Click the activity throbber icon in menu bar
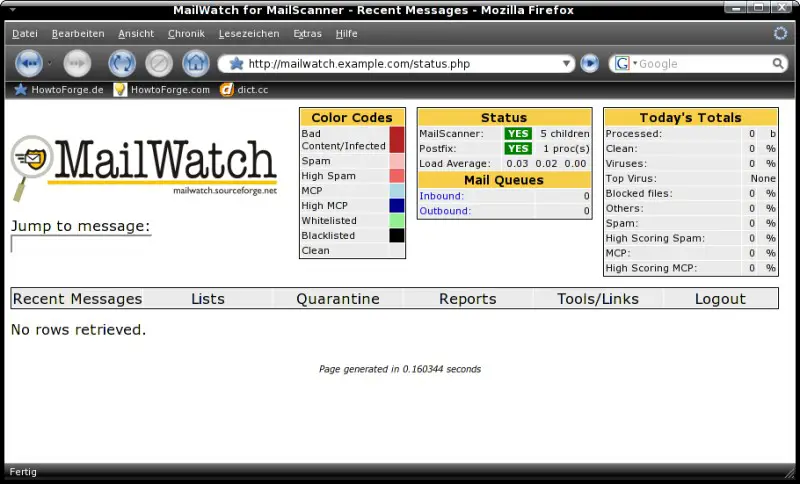The image size is (800, 484). [x=780, y=34]
